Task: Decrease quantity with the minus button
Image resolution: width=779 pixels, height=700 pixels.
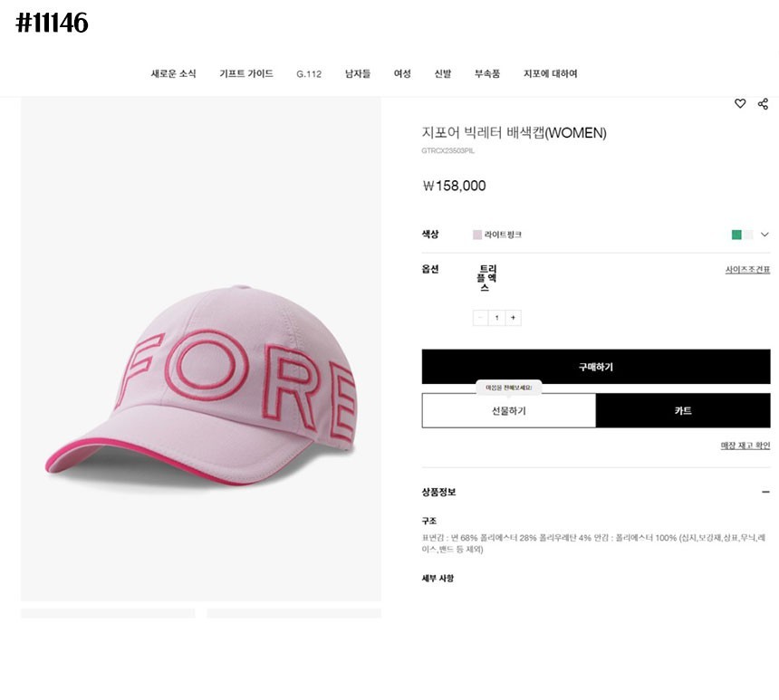Action: click(480, 318)
